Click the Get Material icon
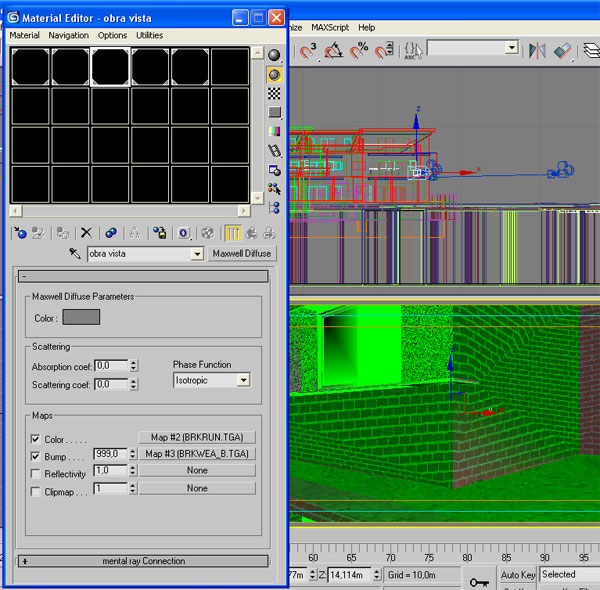600x590 pixels. tap(19, 233)
